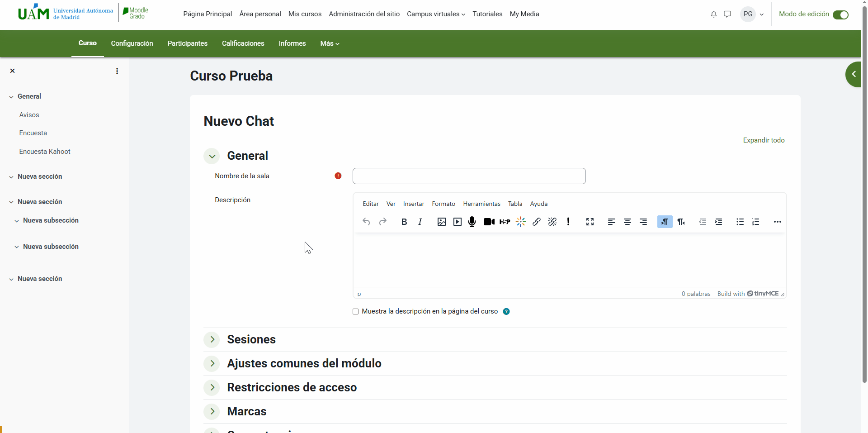Switch to the Participantes tab

[187, 43]
